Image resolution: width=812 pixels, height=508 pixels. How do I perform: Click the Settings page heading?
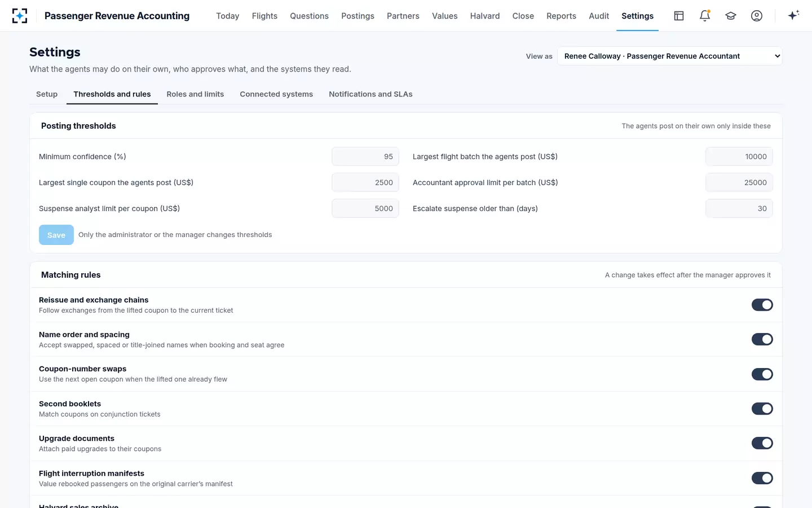pos(55,52)
